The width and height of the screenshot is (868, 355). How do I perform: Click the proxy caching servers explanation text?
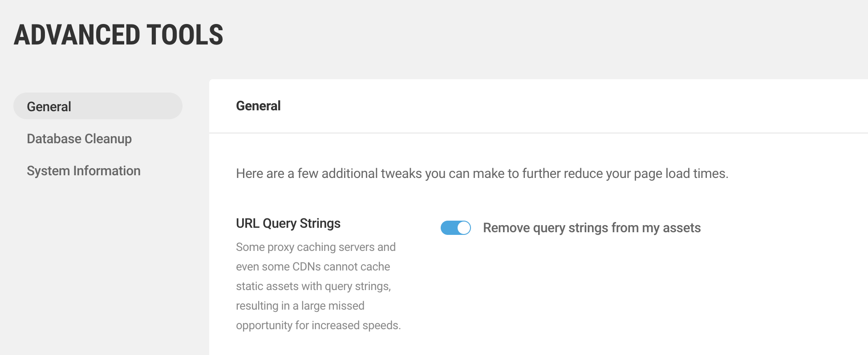[x=316, y=286]
